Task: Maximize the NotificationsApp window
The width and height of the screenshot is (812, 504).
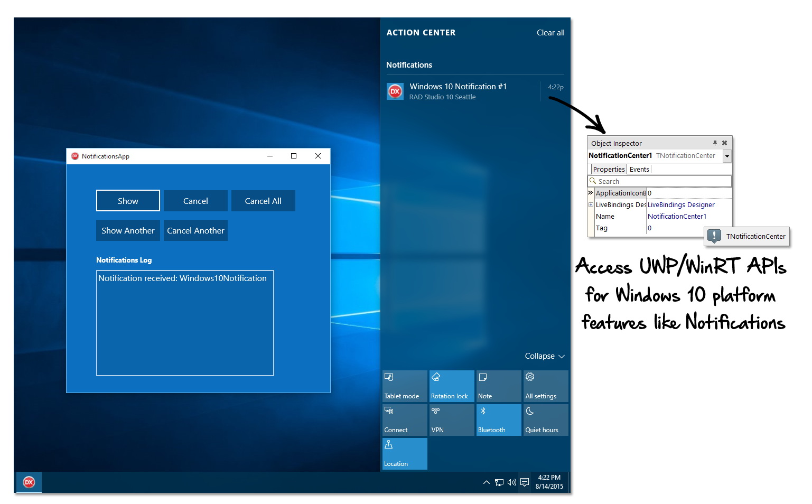Action: 294,156
